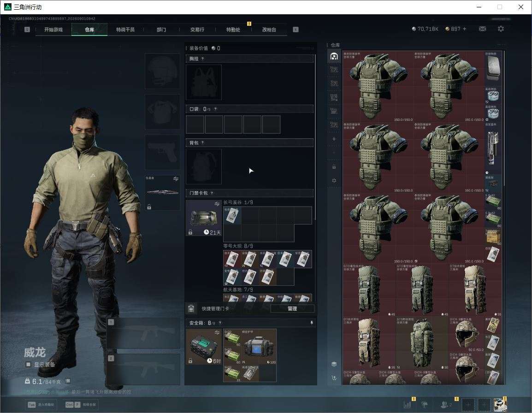Image resolution: width=532 pixels, height=413 pixels.
Task: Click the 70,718K currency balance
Action: [x=425, y=29]
